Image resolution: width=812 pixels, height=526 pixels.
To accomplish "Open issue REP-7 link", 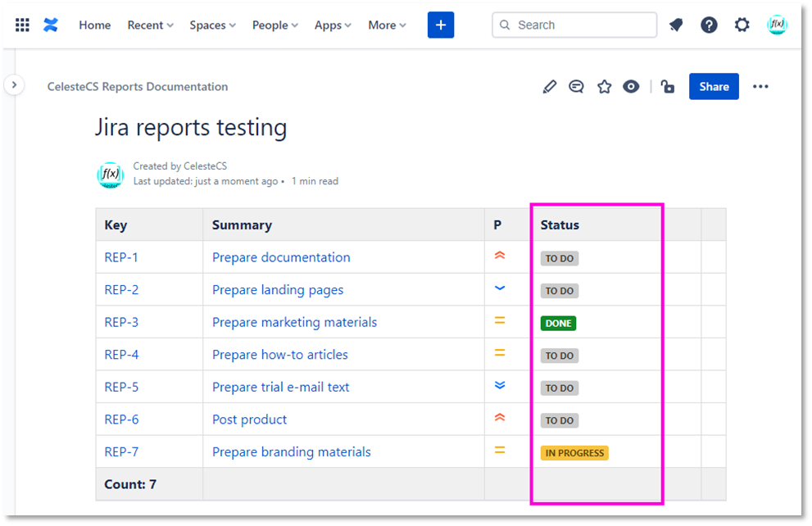I will click(122, 452).
